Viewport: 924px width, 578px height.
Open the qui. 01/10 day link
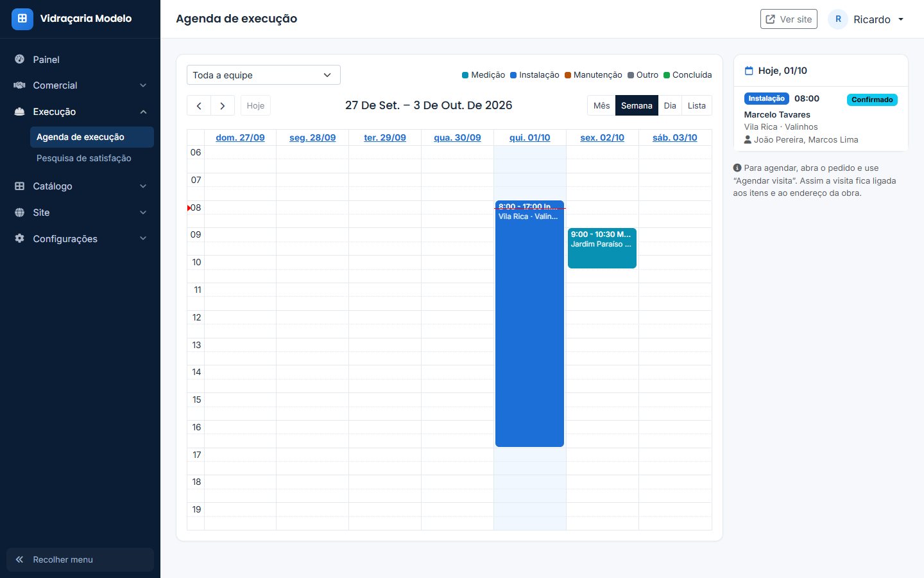[x=530, y=137]
